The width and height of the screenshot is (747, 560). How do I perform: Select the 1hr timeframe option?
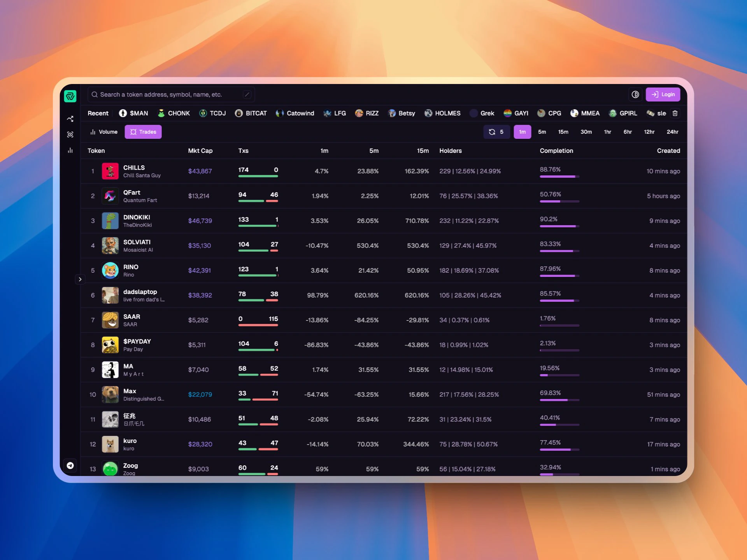tap(608, 132)
